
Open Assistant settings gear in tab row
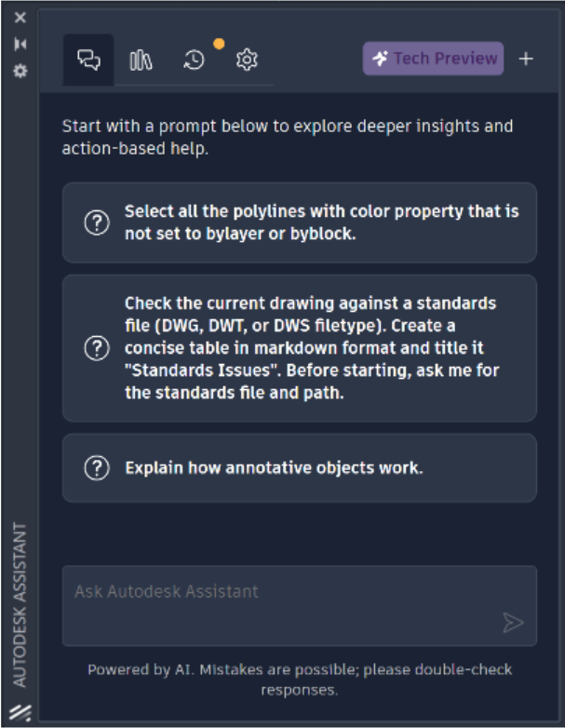coord(246,61)
